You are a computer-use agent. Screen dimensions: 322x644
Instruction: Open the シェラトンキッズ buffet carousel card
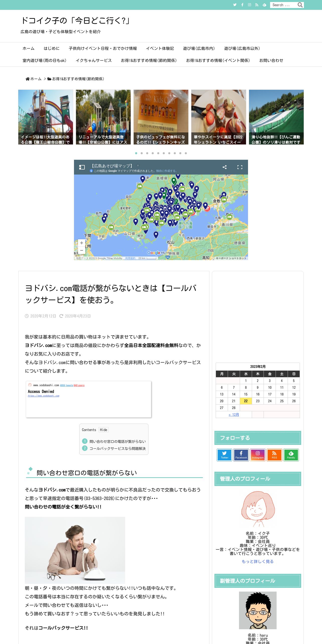click(x=161, y=117)
